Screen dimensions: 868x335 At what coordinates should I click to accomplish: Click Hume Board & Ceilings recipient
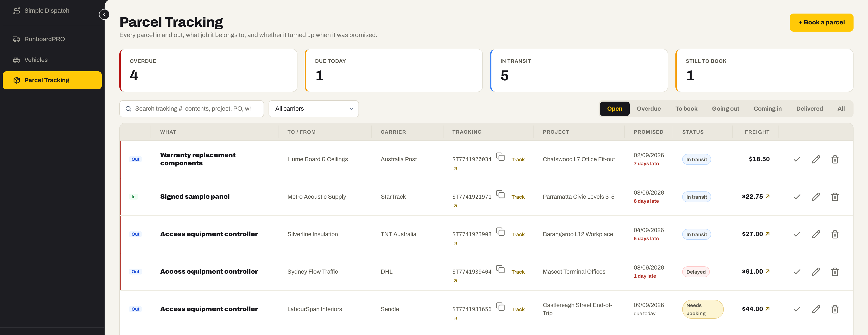317,159
